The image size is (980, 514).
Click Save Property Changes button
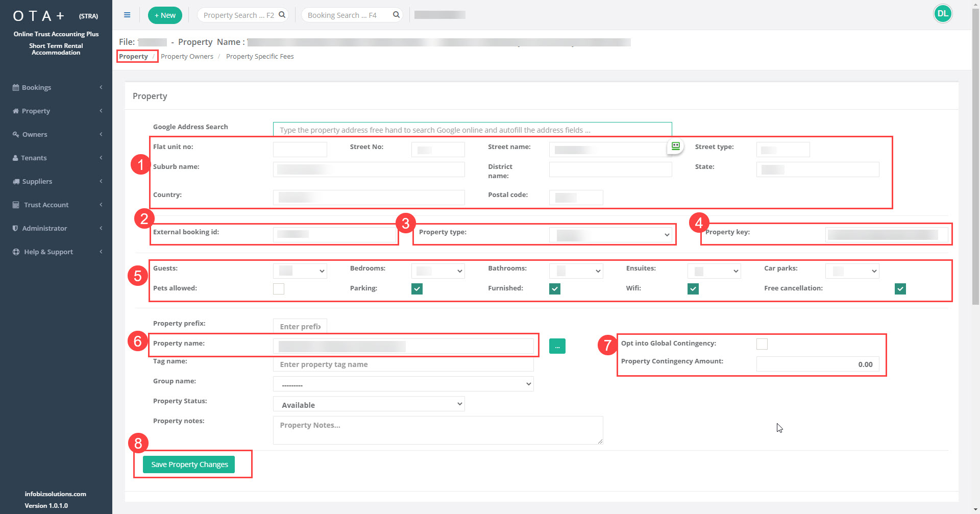pos(189,464)
